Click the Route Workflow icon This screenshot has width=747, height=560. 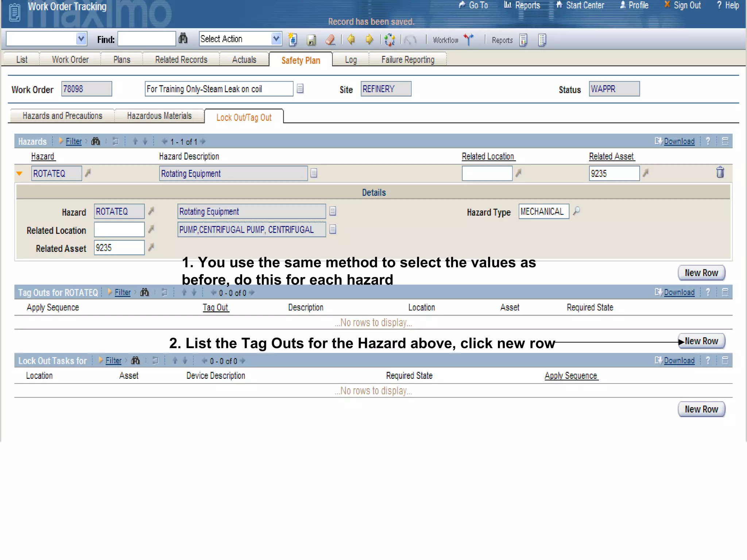pyautogui.click(x=469, y=39)
